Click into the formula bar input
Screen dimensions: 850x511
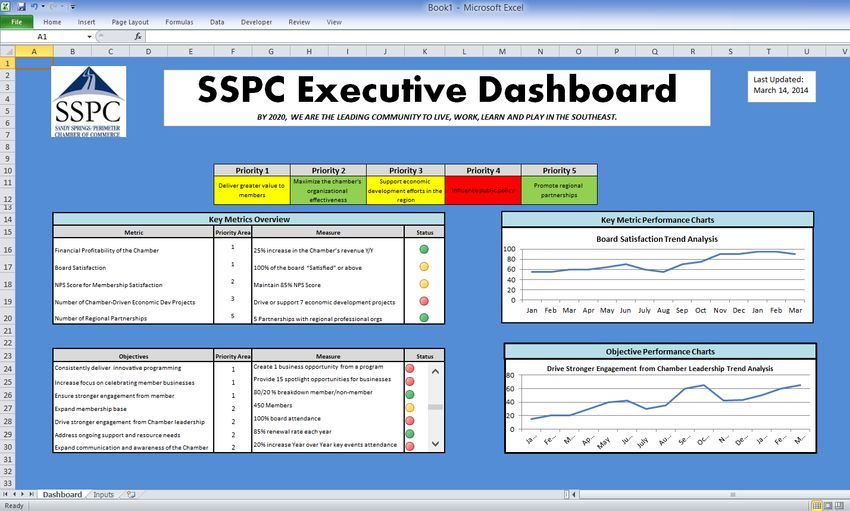point(496,36)
